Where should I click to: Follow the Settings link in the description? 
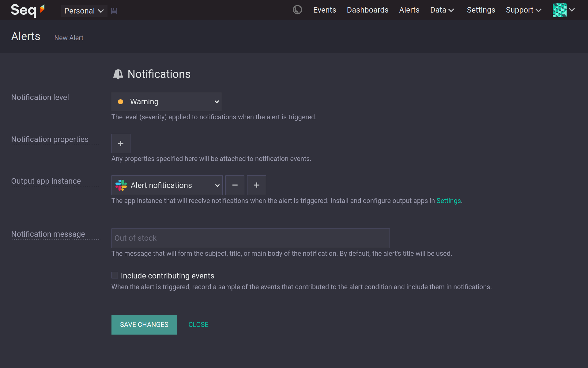point(448,201)
